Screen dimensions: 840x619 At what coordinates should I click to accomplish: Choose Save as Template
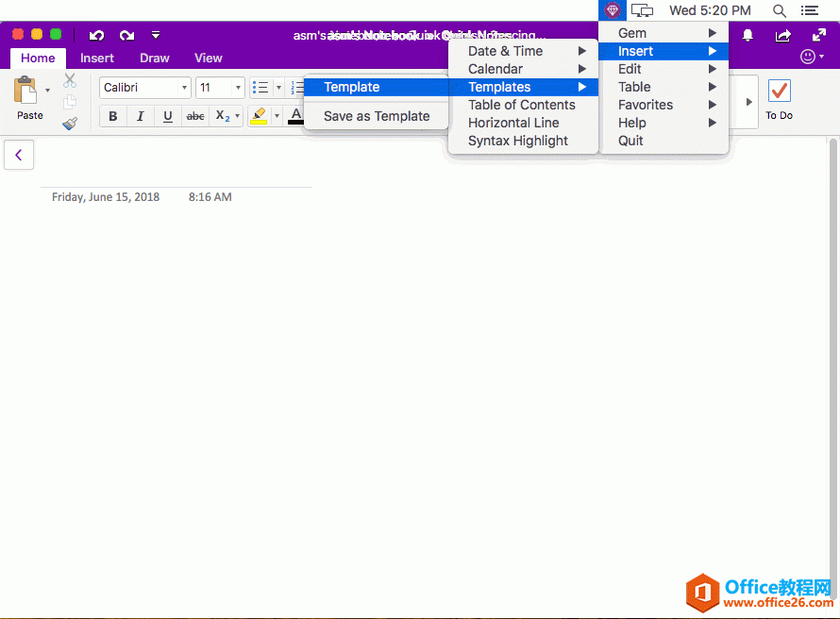tap(376, 115)
